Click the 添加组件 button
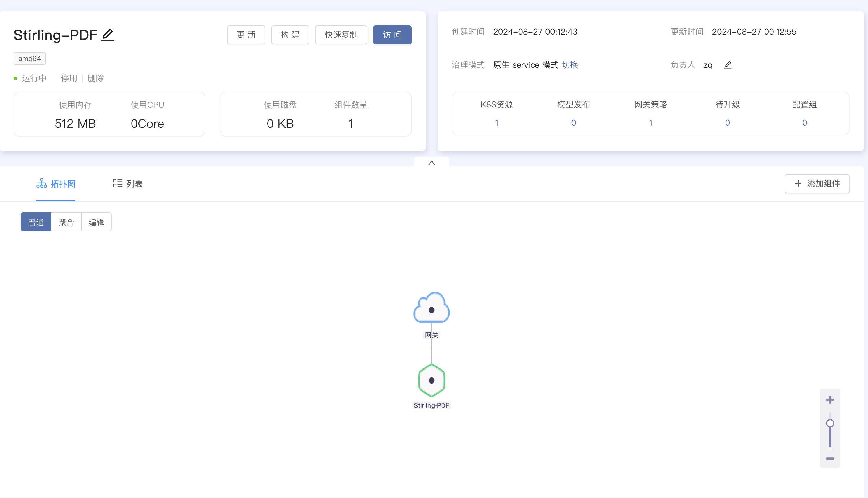 tap(817, 184)
